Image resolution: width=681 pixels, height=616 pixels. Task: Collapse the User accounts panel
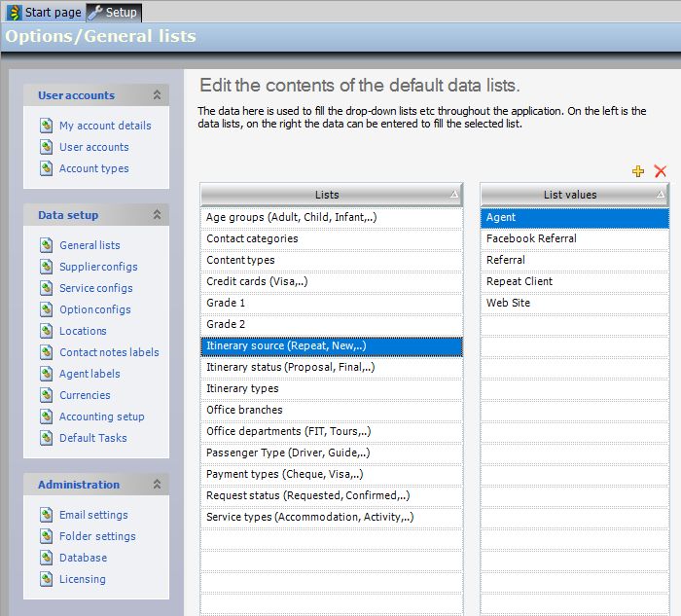pos(157,95)
